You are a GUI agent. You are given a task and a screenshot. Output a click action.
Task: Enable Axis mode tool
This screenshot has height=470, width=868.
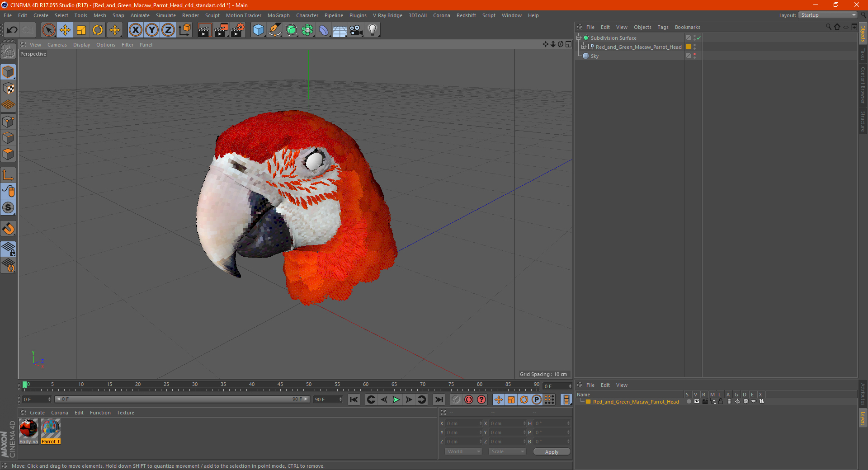[x=8, y=175]
